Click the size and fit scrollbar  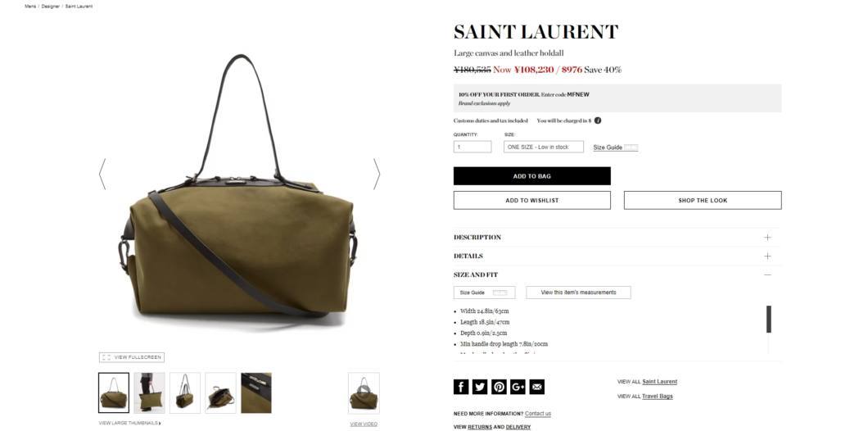point(769,319)
